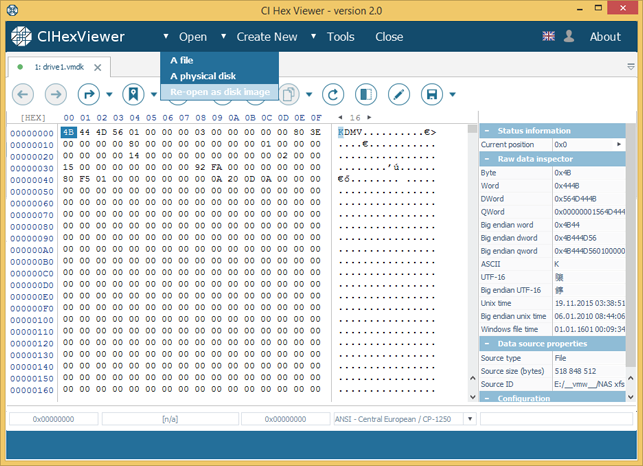
Task: Click the 0x00000000 position field at bottom left
Action: coord(54,419)
